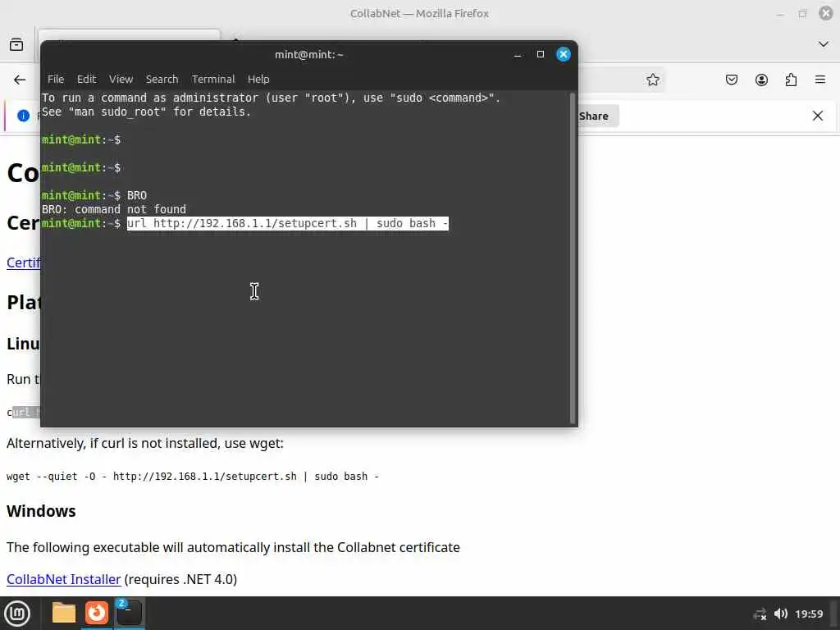Click the Windows heading on the page

[41, 511]
